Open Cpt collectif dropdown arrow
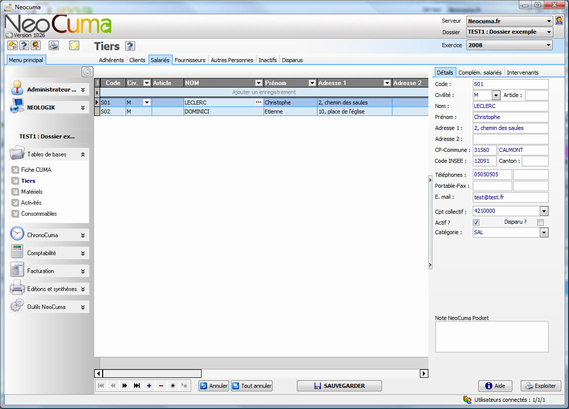Screen dimensions: 569x409 [544, 210]
